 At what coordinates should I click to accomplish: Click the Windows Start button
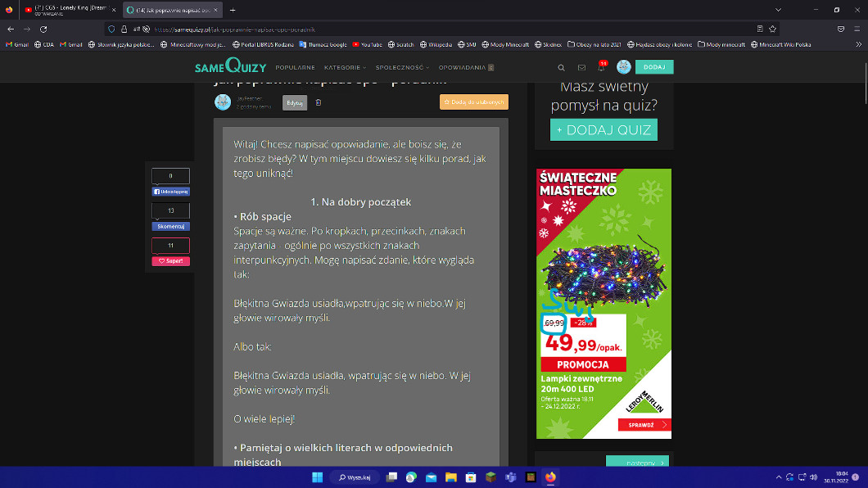tap(317, 477)
